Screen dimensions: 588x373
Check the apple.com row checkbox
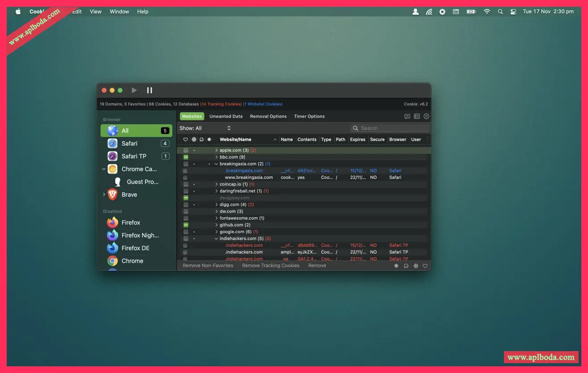coord(186,151)
